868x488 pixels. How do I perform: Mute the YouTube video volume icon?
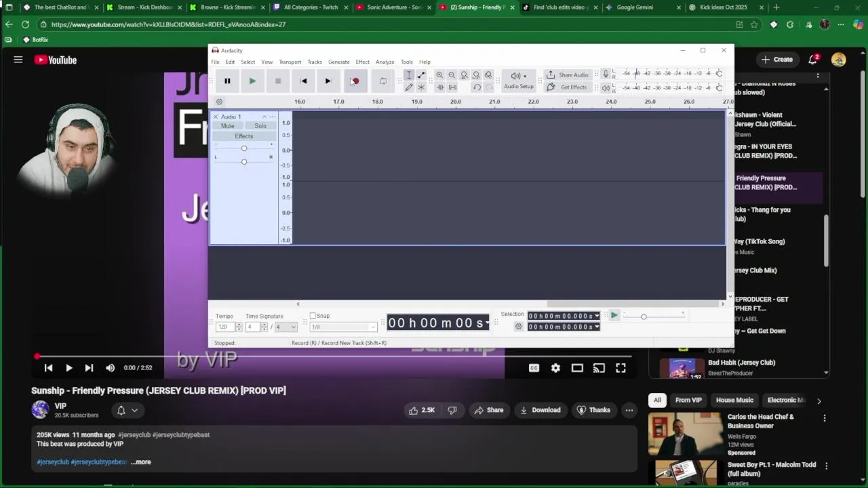click(x=110, y=368)
